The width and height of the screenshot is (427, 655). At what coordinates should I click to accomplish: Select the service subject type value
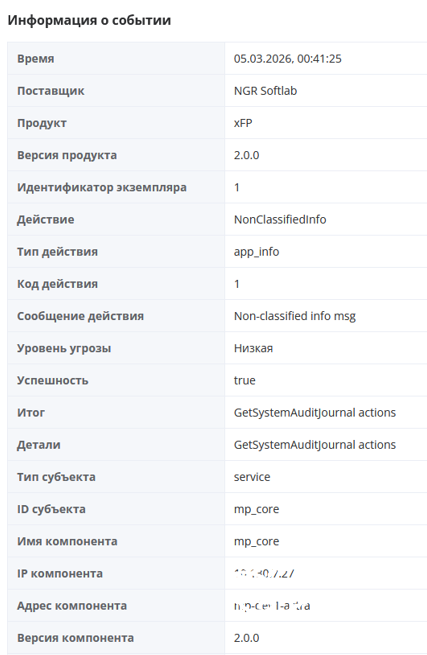tap(252, 477)
